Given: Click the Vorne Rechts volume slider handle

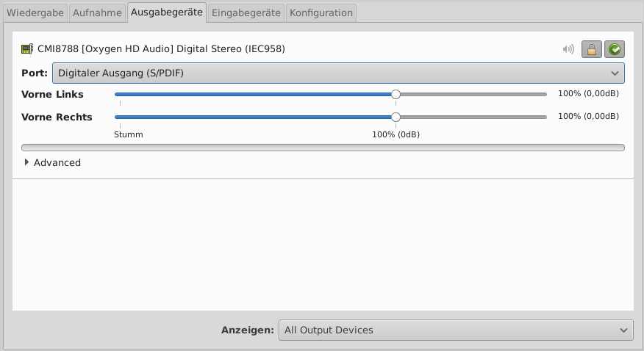Looking at the screenshot, I should pos(396,117).
